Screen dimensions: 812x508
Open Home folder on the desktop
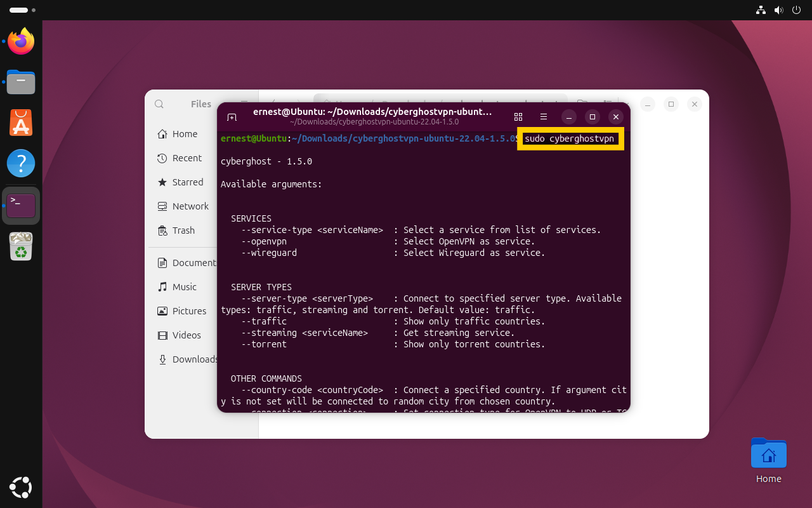[x=769, y=460]
